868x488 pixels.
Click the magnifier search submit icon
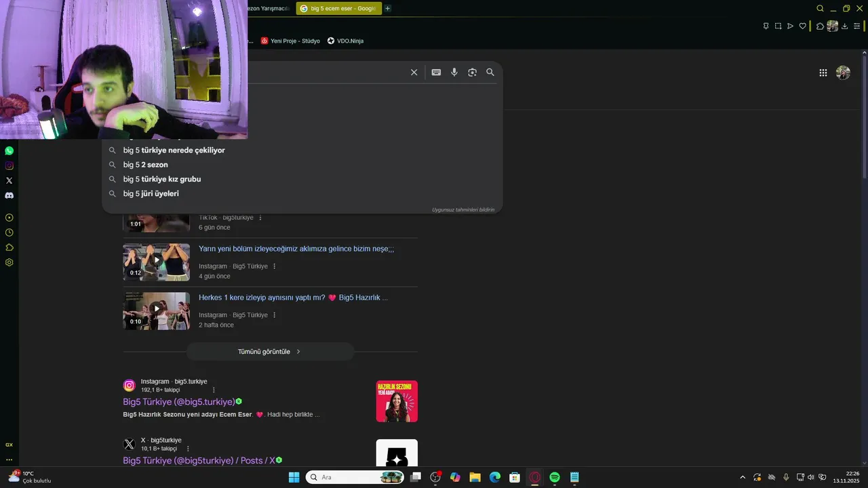coord(490,73)
